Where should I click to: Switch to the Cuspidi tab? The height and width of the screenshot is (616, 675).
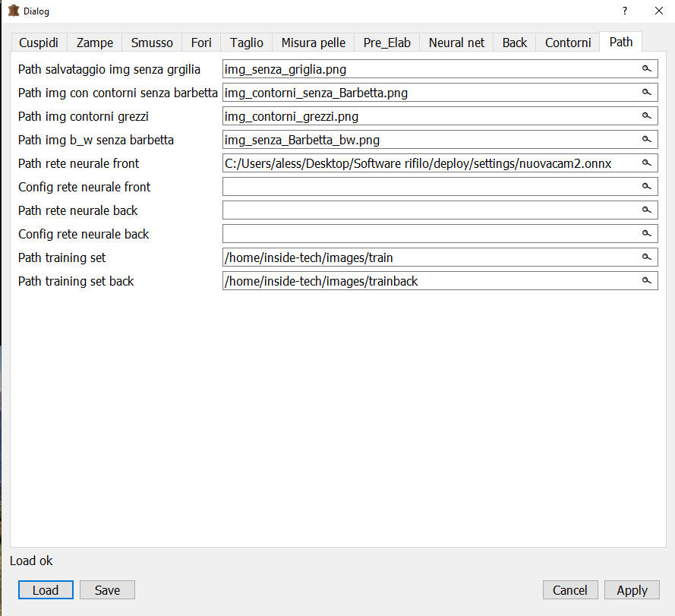tap(39, 43)
